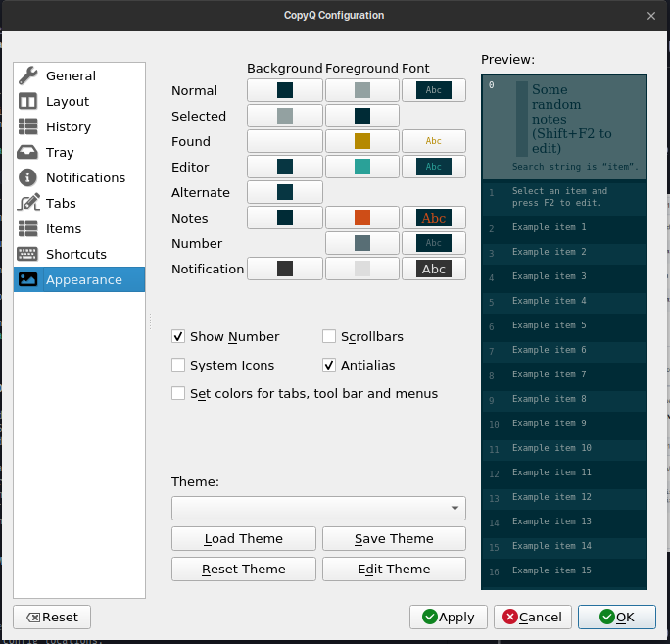Turn off the Antialias checkbox

(x=329, y=365)
